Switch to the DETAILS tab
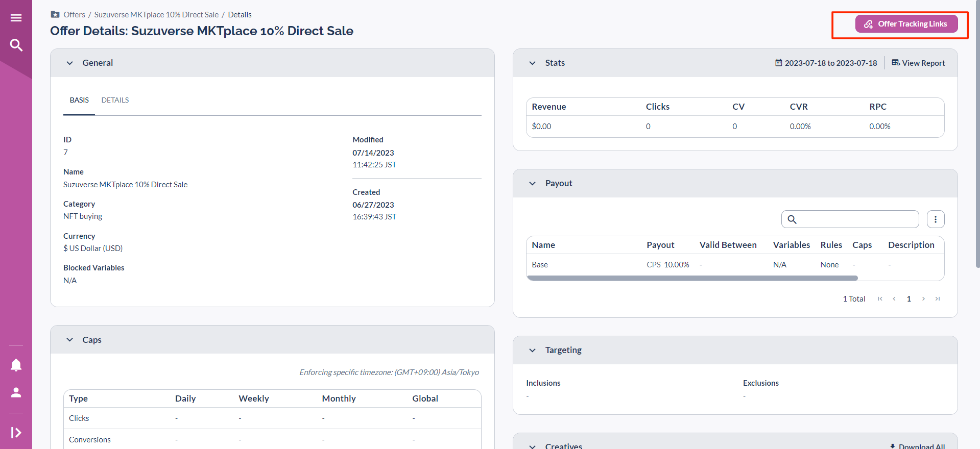Image resolution: width=980 pixels, height=449 pixels. pyautogui.click(x=115, y=101)
